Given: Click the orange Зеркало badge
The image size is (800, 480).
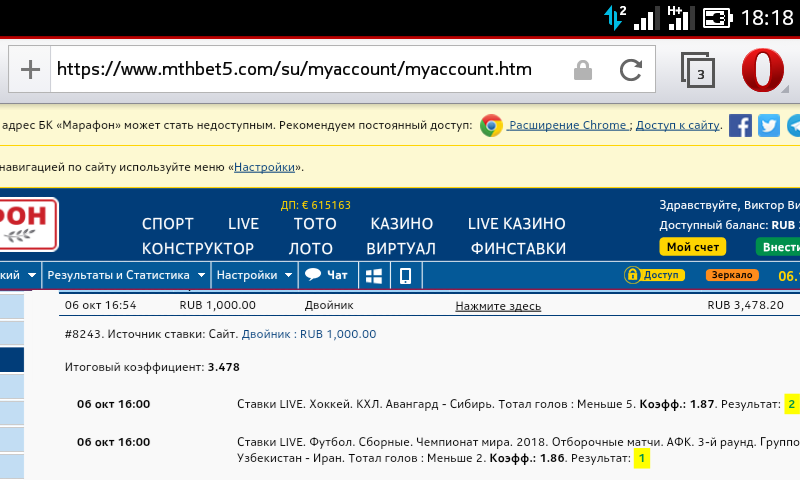Looking at the screenshot, I should pos(732,275).
